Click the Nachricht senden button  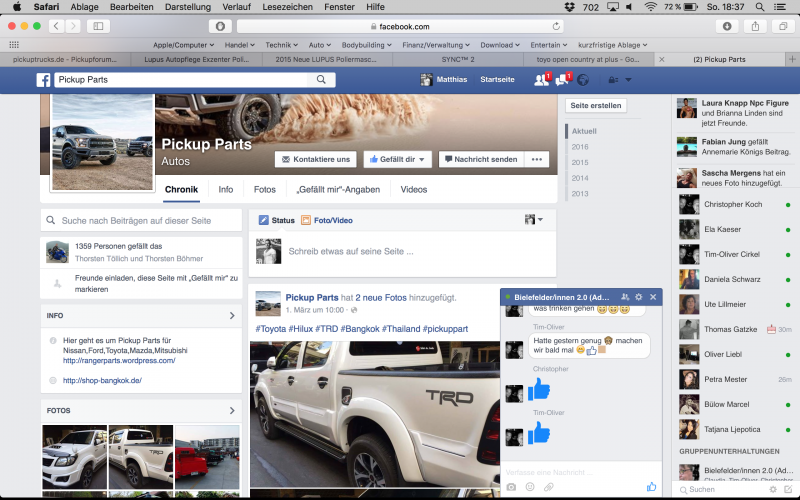pyautogui.click(x=481, y=159)
